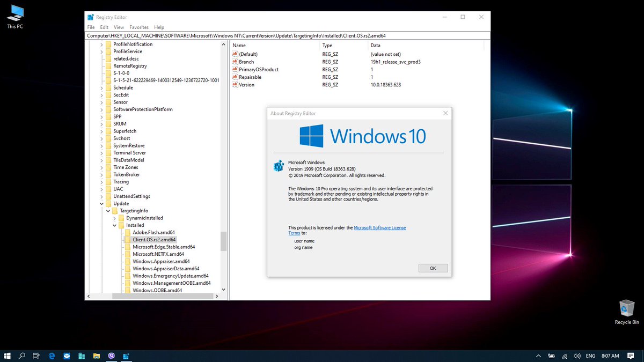
Task: Select the Time Zones key
Action: pyautogui.click(x=126, y=167)
